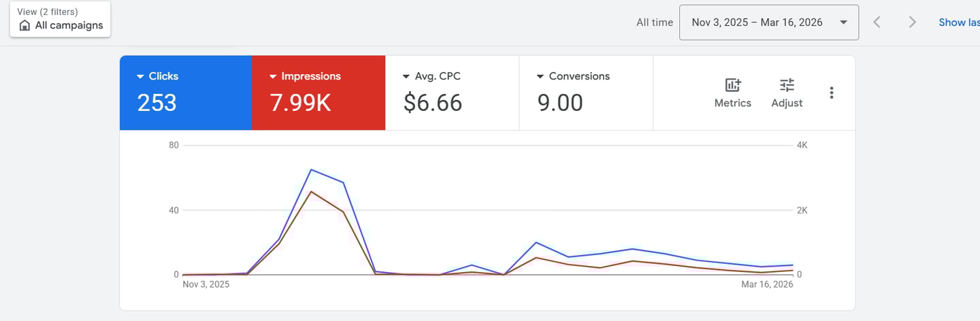This screenshot has height=321, width=980.
Task: Open the date range dropdown
Action: [768, 22]
